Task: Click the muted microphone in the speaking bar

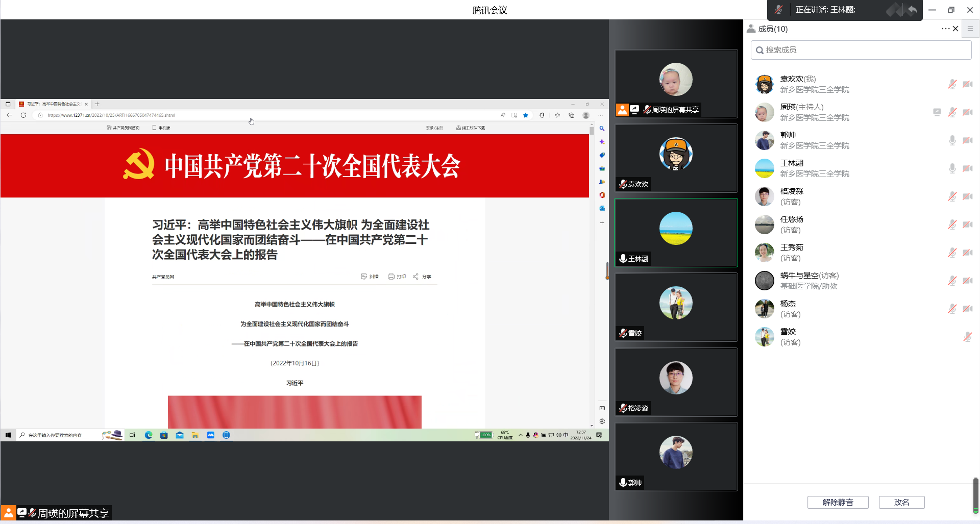Action: 778,10
